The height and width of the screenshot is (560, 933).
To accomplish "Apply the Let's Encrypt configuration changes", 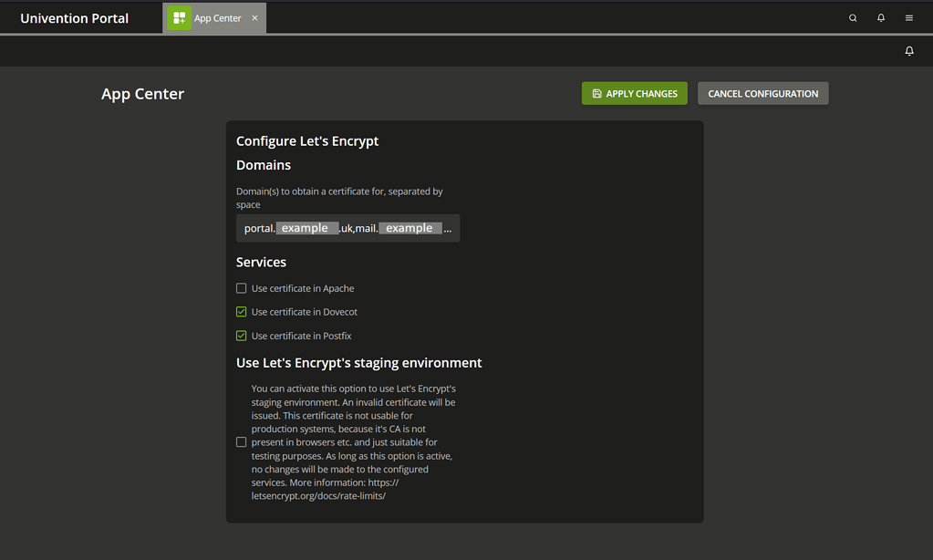I will (x=634, y=93).
